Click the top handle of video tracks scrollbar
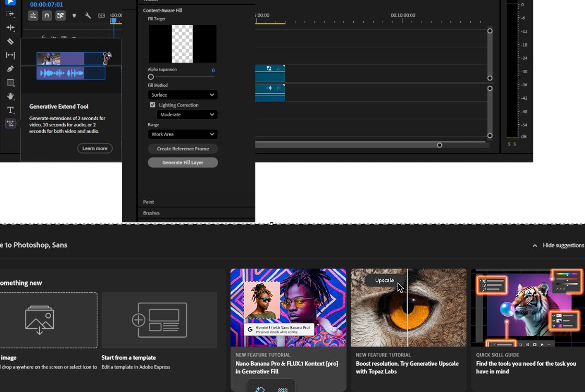 tap(490, 31)
